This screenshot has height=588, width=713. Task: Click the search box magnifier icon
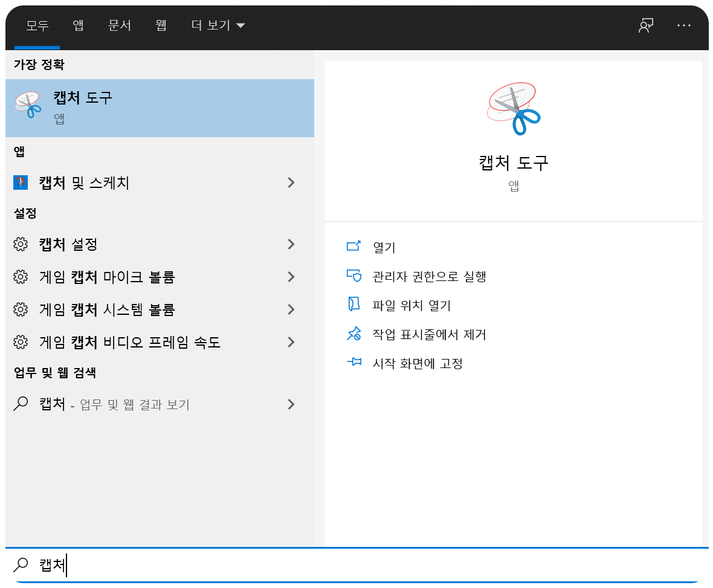click(21, 565)
